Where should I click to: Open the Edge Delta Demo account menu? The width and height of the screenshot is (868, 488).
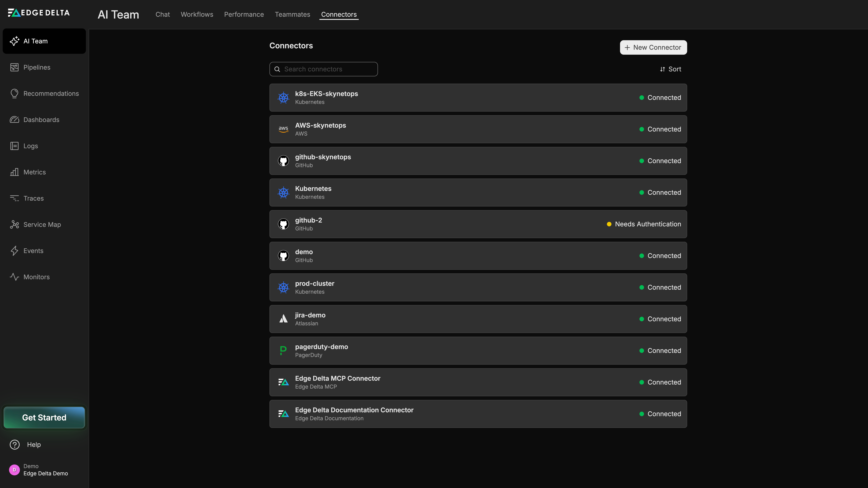pyautogui.click(x=44, y=470)
